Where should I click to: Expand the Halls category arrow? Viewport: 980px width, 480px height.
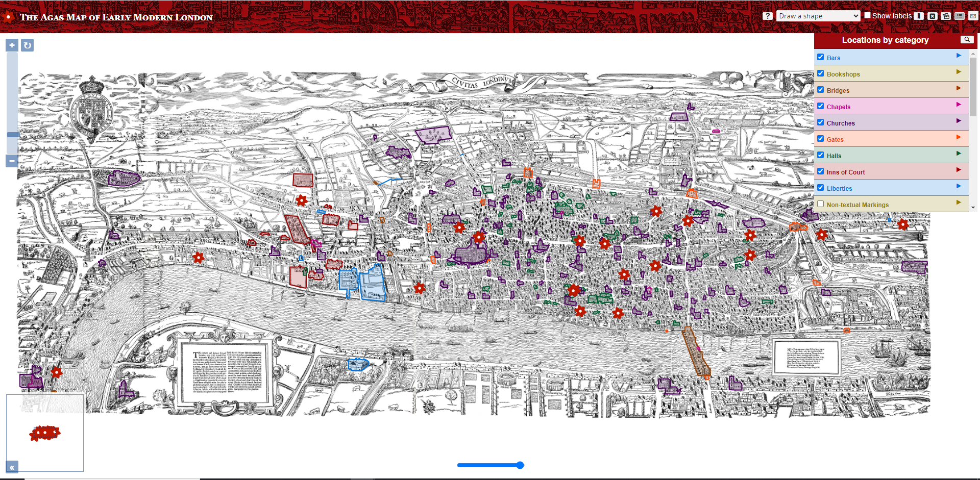click(959, 154)
